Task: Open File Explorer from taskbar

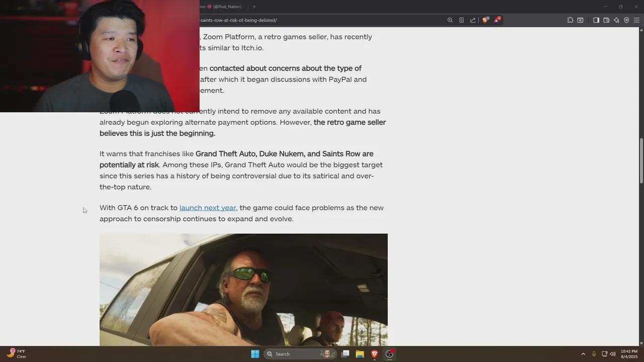Action: pos(360,354)
